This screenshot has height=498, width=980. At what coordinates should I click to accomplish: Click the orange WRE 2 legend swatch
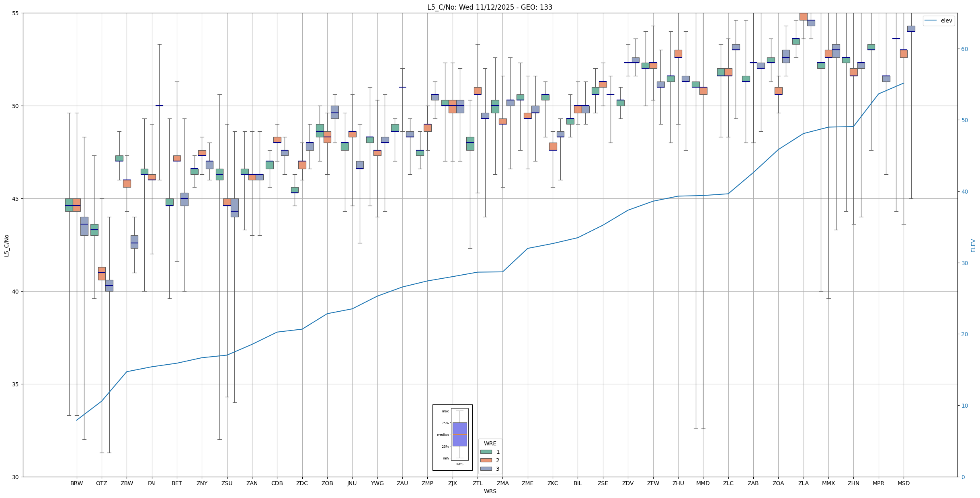pos(486,460)
